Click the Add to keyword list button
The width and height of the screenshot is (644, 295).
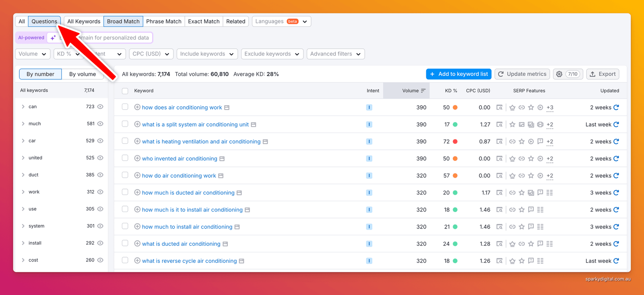click(x=459, y=74)
